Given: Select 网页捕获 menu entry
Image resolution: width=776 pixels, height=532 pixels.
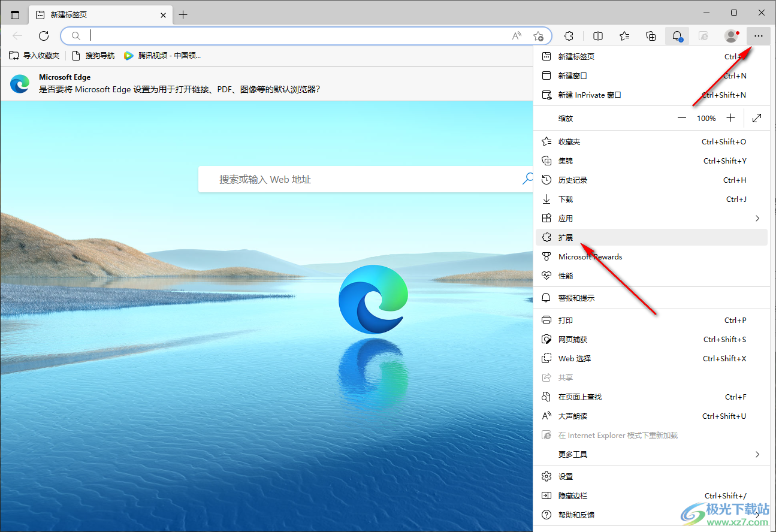Looking at the screenshot, I should click(651, 339).
